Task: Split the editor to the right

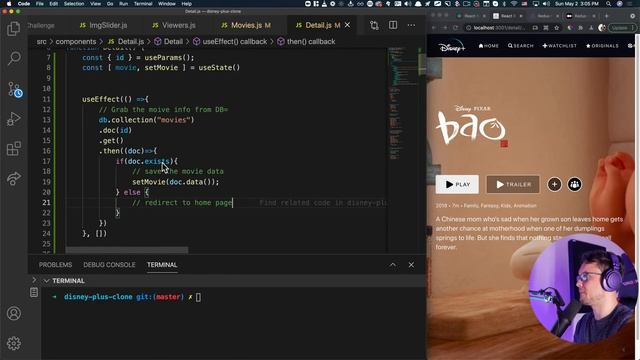Action: click(393, 25)
